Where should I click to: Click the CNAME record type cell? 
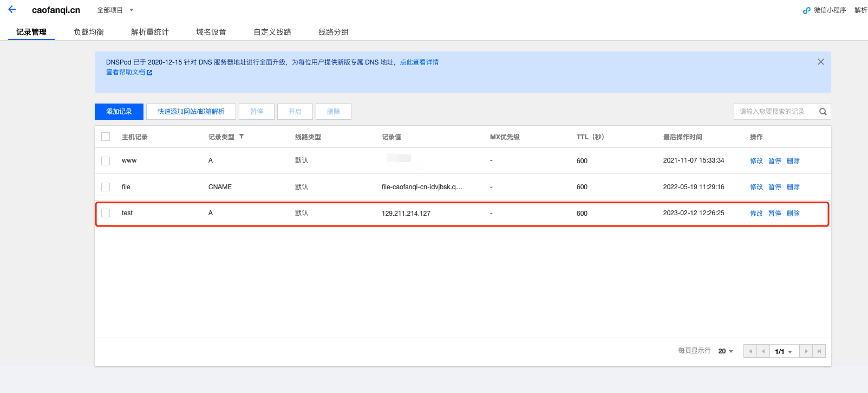[x=220, y=187]
